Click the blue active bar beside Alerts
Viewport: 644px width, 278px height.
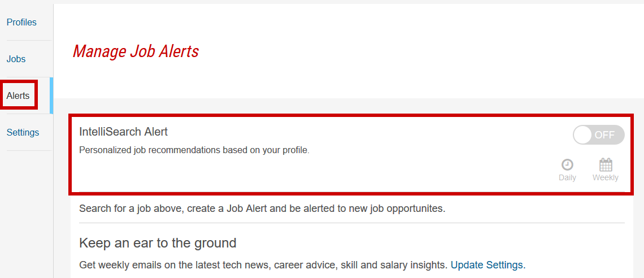51,95
